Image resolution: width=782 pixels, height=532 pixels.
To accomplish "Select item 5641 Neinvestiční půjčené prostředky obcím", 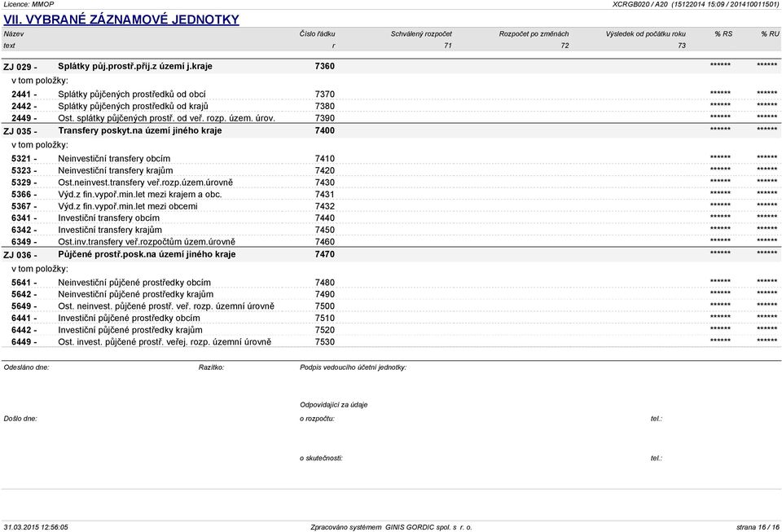I will click(x=391, y=283).
